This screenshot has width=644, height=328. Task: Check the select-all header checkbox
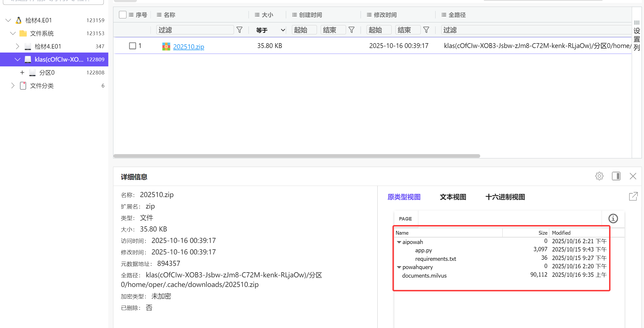pos(123,15)
